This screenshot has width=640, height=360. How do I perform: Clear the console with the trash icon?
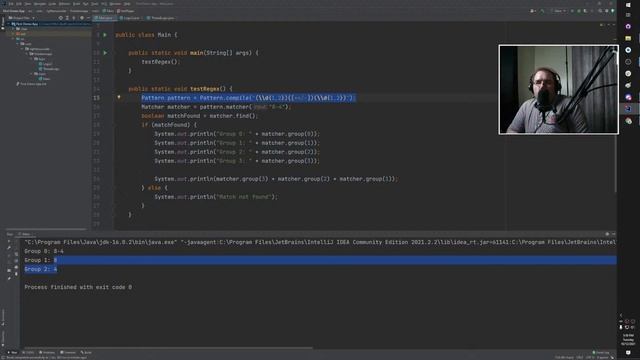(16, 274)
